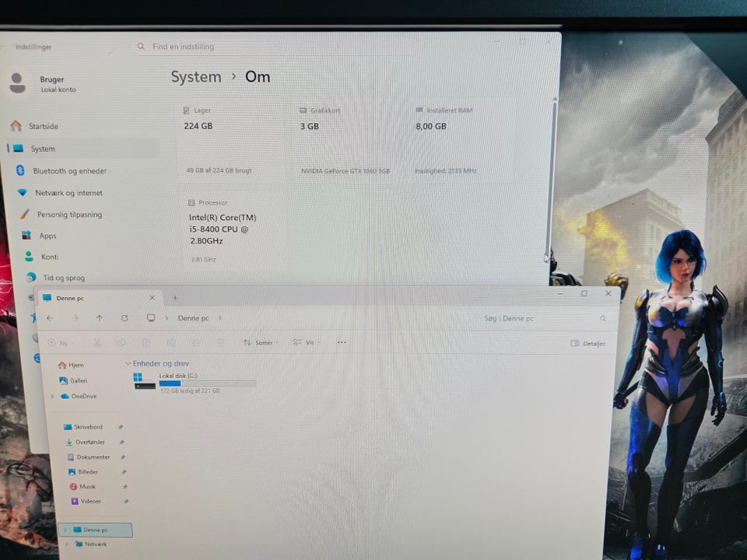Open Musik quick access folder
The image size is (747, 560).
82,486
